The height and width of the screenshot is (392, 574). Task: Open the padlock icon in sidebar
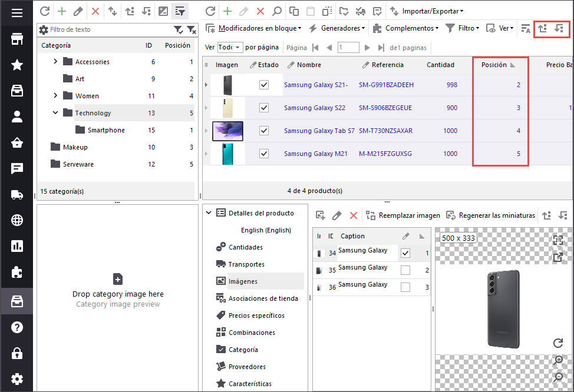coord(17,353)
